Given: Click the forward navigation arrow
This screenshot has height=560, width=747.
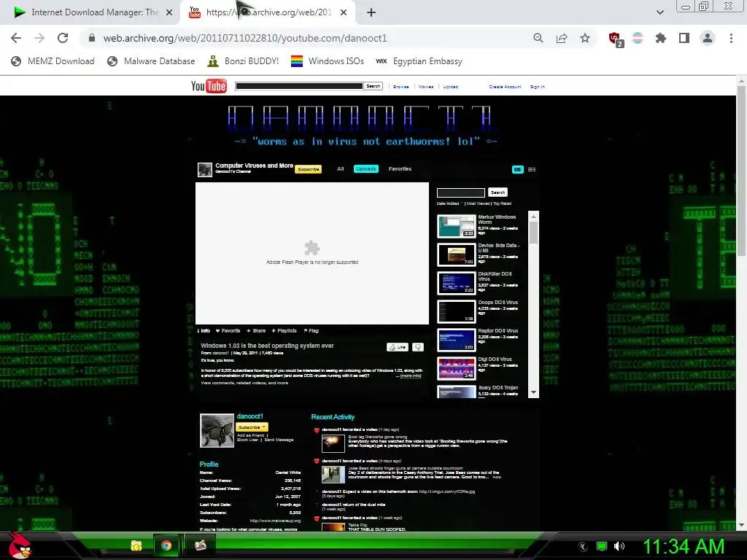Looking at the screenshot, I should 39,38.
